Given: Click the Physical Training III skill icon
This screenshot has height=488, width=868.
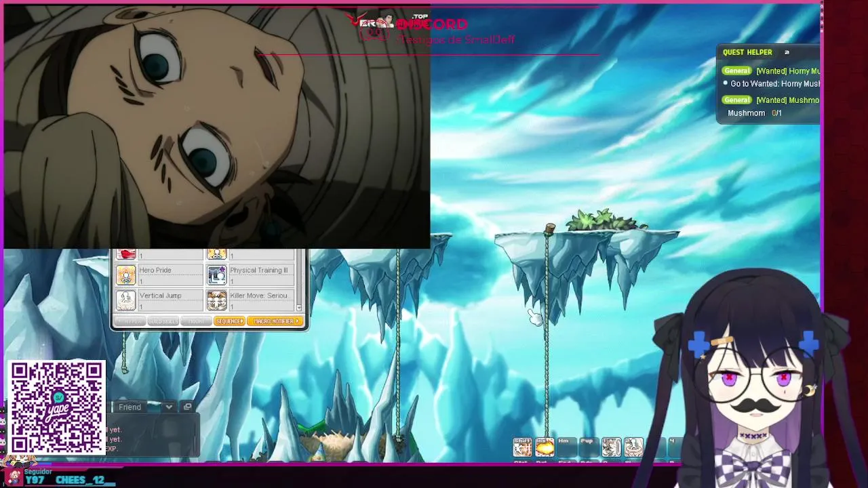Looking at the screenshot, I should [216, 275].
